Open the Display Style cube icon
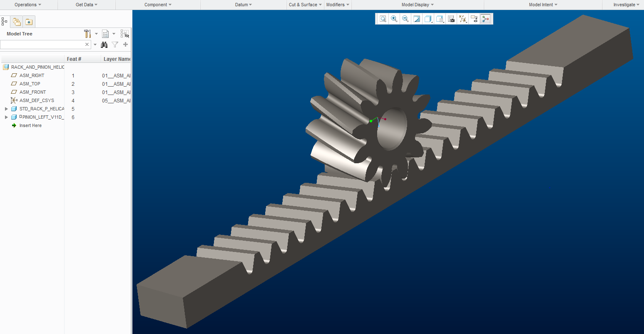 pyautogui.click(x=428, y=19)
